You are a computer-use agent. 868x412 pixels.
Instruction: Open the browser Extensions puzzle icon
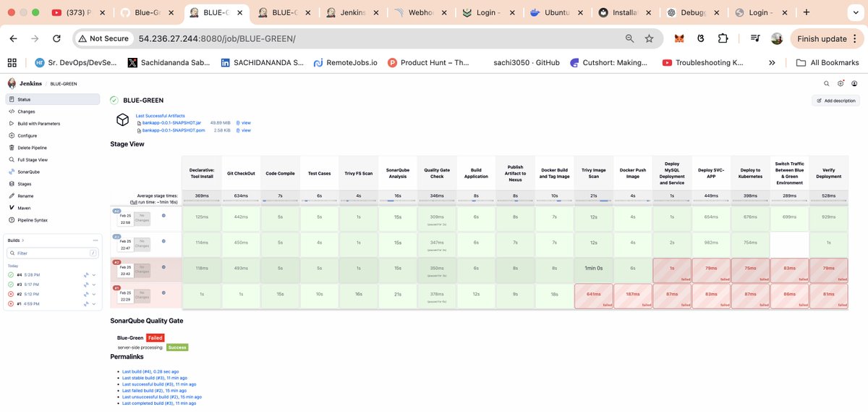(723, 38)
